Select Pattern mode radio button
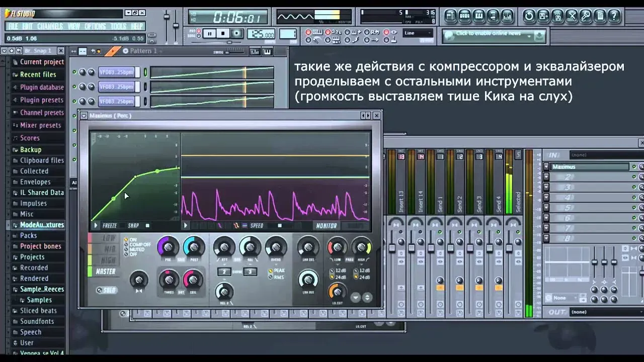644x362 pixels. click(x=198, y=32)
